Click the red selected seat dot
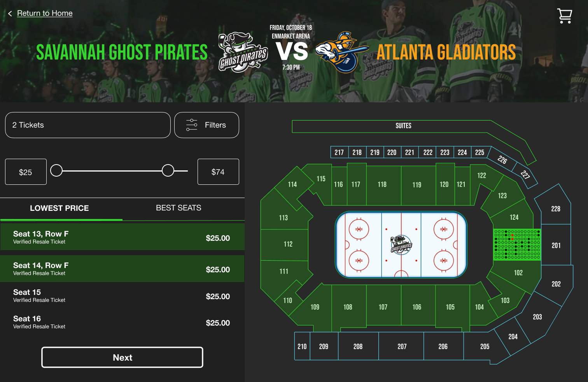The image size is (588, 382). point(513,235)
